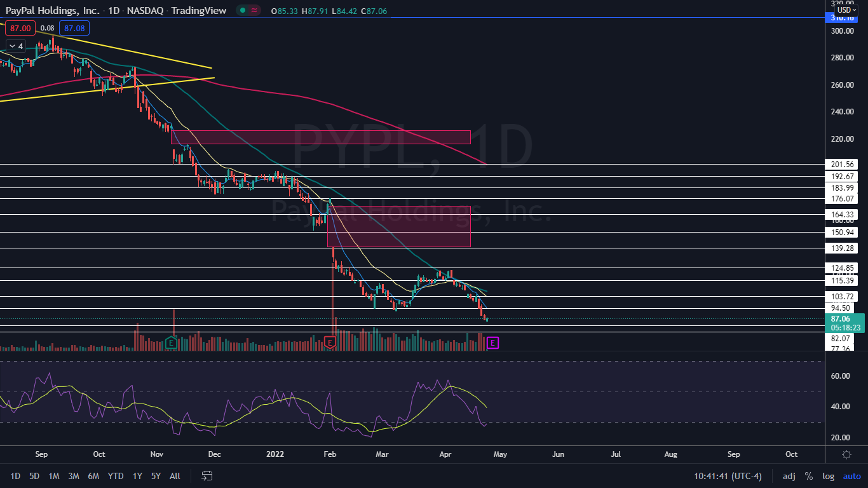
Task: Select the All time range
Action: [x=175, y=476]
